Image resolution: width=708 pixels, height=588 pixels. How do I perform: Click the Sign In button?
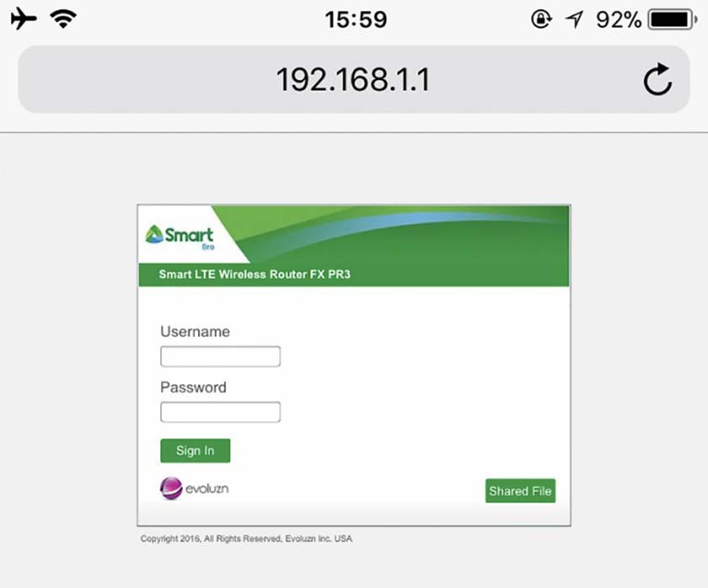point(195,451)
